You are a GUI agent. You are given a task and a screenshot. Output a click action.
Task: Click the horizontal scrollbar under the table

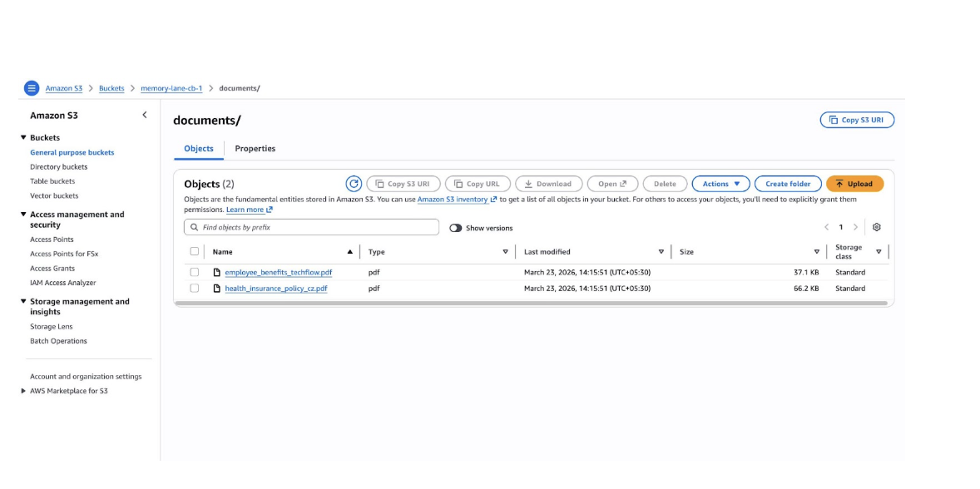[x=532, y=304]
